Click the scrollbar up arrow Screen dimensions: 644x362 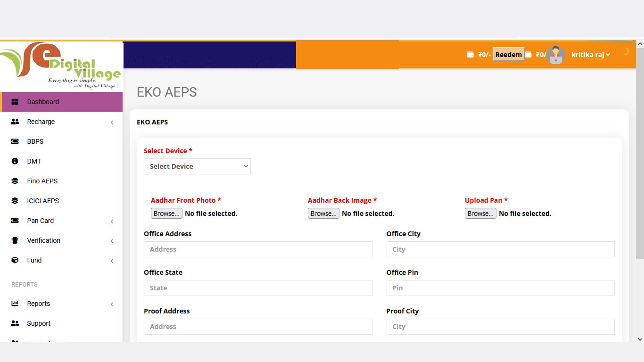coord(640,44)
